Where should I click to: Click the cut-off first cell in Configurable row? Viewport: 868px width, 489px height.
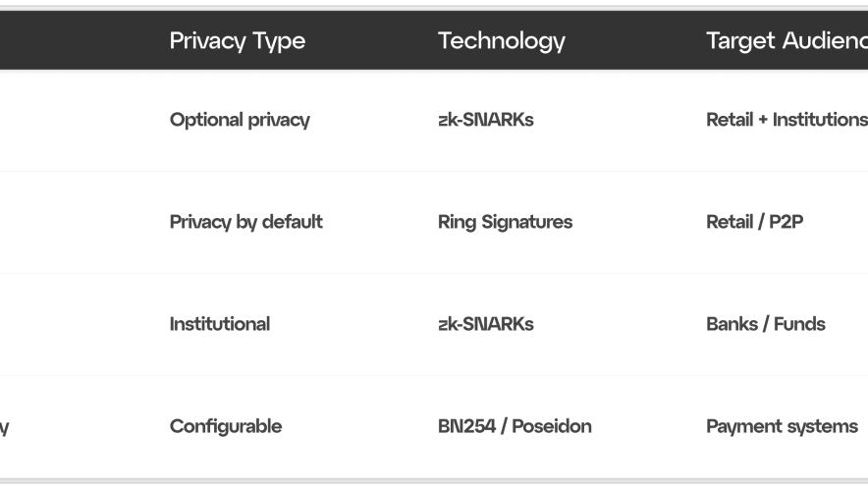point(6,427)
